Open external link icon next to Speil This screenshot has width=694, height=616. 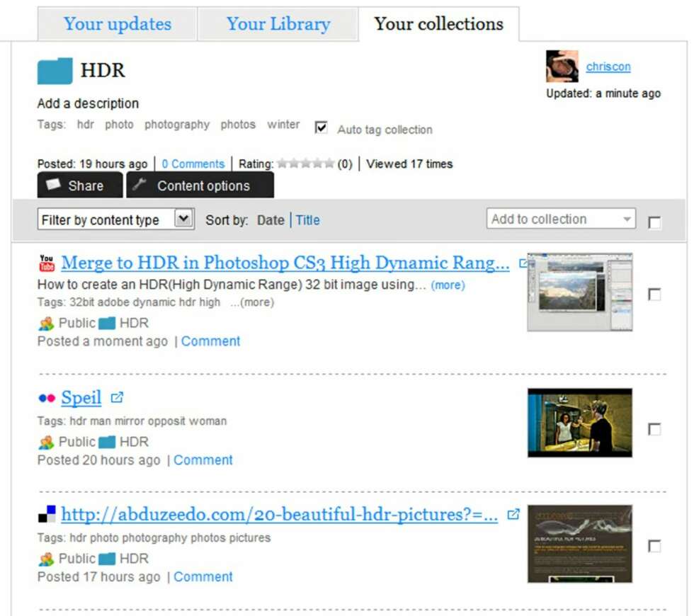point(117,397)
